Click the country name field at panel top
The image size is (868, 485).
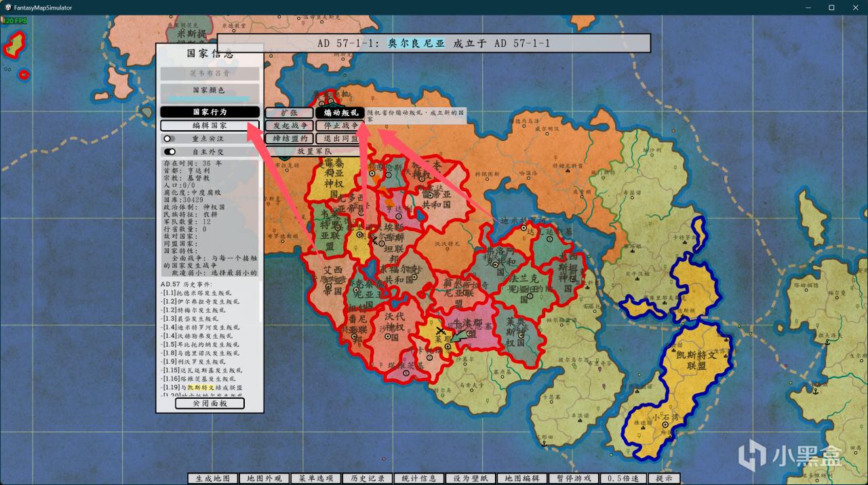click(210, 73)
